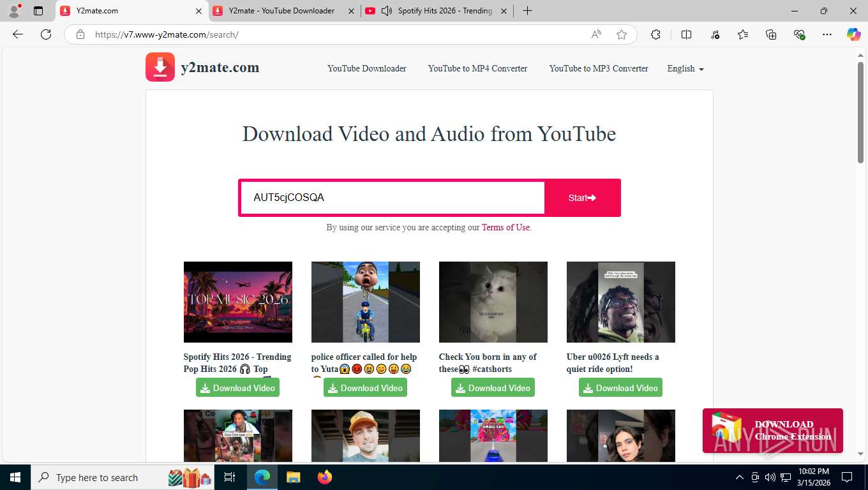Open white cat video thumbnail
This screenshot has height=490, width=868.
493,302
